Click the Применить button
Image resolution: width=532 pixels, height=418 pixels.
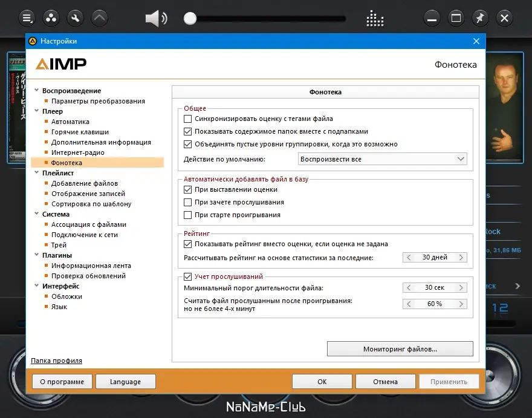(x=449, y=382)
